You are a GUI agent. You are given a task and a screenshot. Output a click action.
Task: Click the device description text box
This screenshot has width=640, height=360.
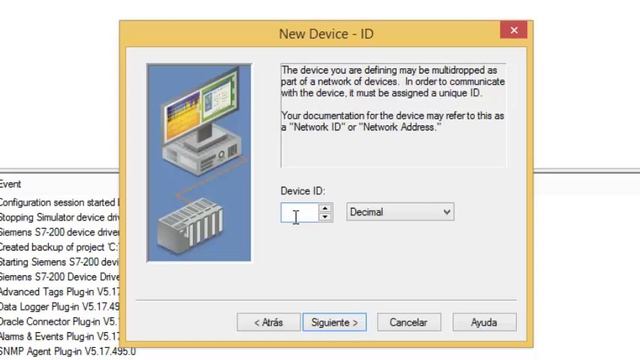[393, 115]
